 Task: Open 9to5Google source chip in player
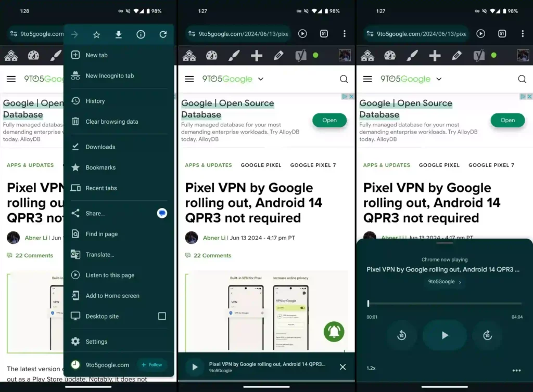[x=445, y=282]
